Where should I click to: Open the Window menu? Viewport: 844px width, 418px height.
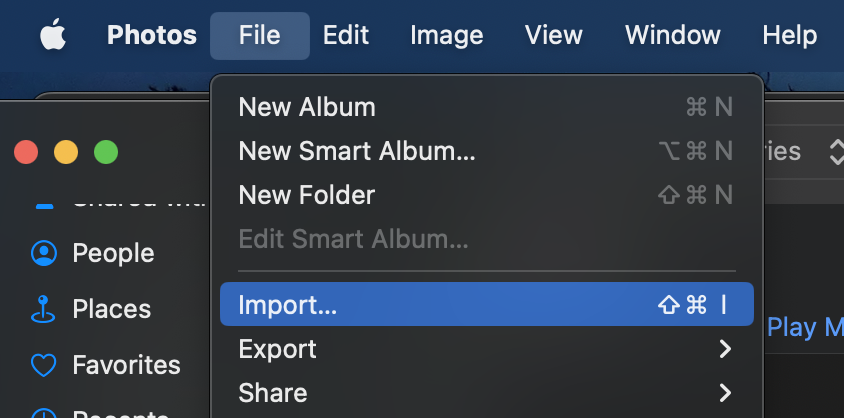[x=672, y=36]
